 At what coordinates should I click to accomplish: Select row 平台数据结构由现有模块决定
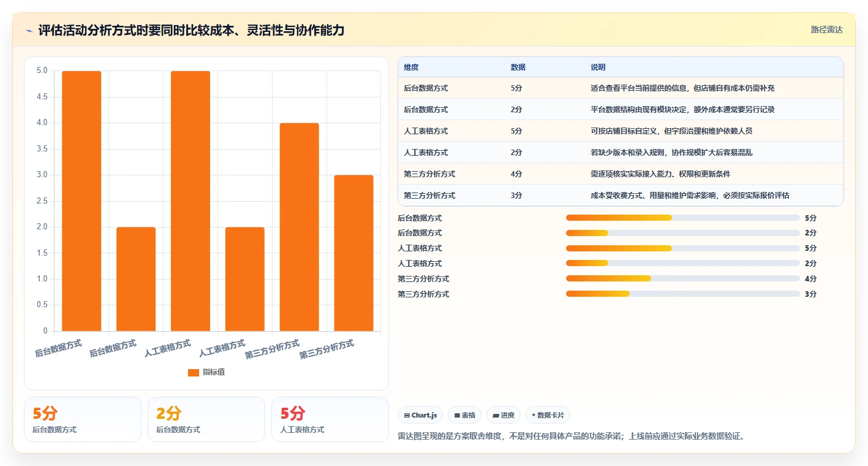(x=621, y=109)
